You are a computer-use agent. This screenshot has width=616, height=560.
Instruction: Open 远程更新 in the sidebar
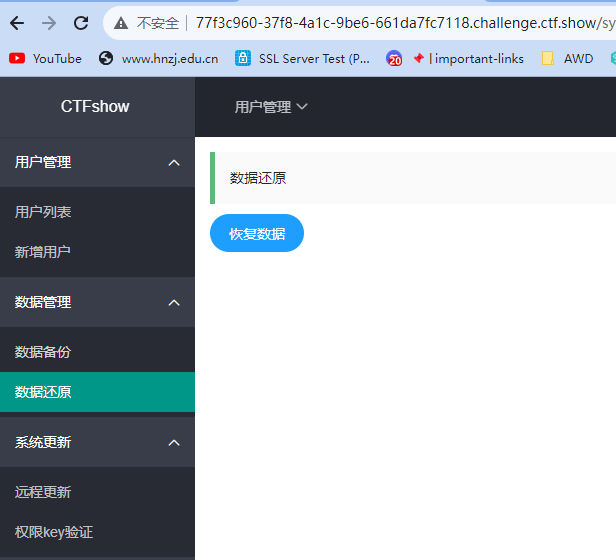(97, 492)
